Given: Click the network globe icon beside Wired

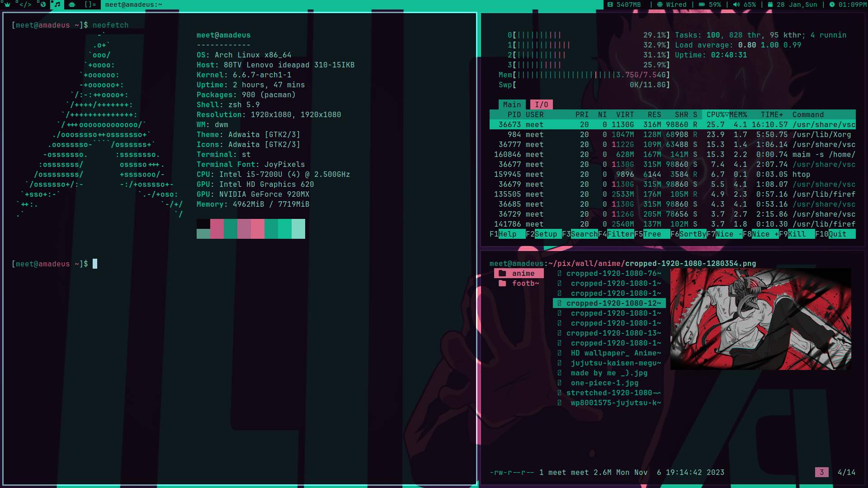Looking at the screenshot, I should [x=660, y=5].
